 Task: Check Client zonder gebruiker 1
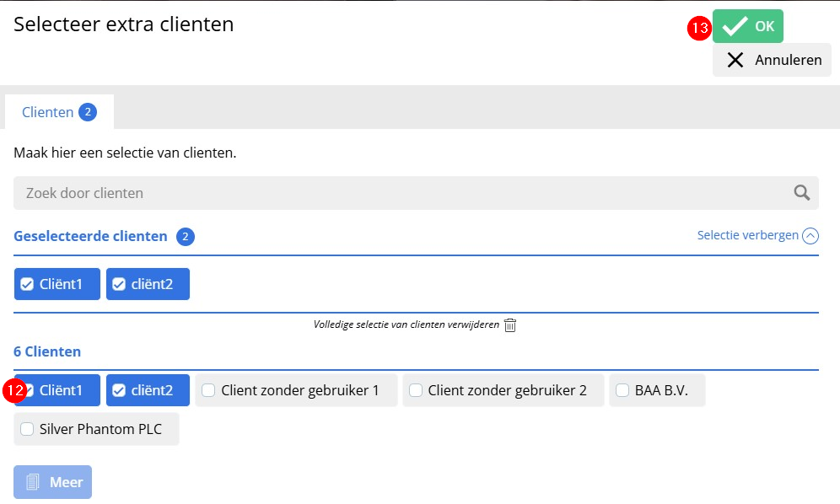296,390
